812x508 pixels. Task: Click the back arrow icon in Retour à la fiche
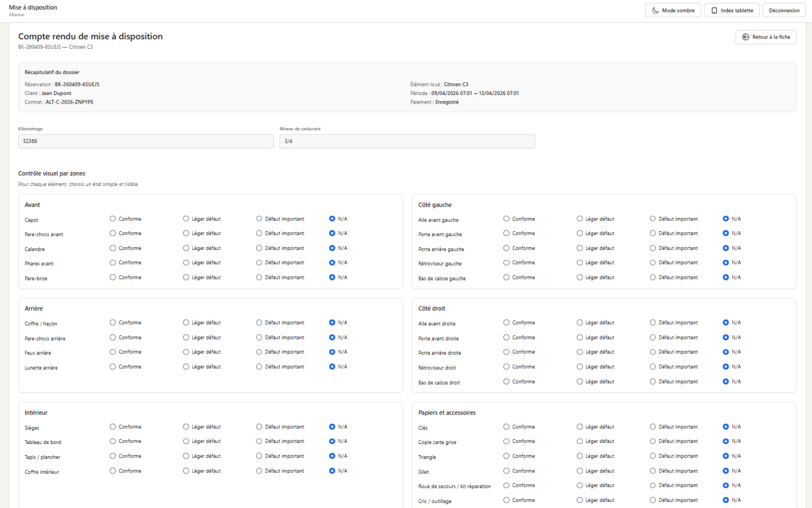746,37
